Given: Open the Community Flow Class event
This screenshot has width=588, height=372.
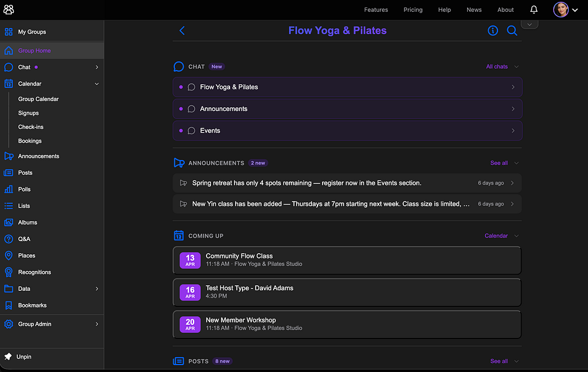Looking at the screenshot, I should pyautogui.click(x=347, y=260).
